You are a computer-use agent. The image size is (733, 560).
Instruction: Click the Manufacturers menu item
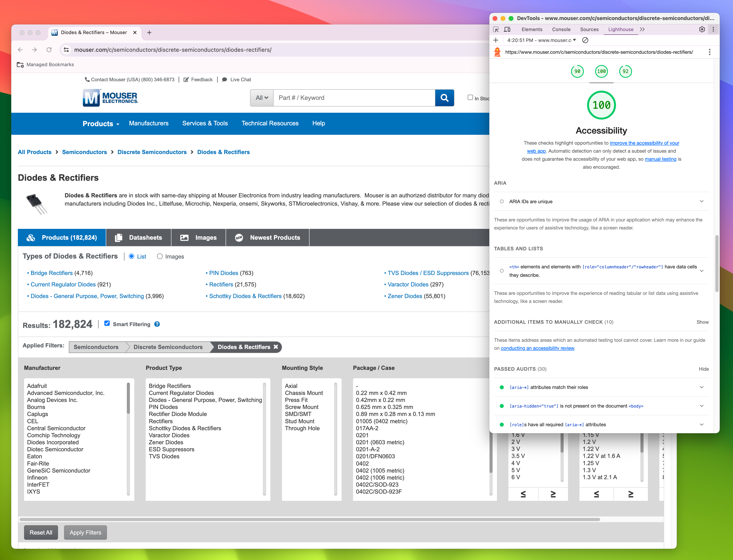149,123
